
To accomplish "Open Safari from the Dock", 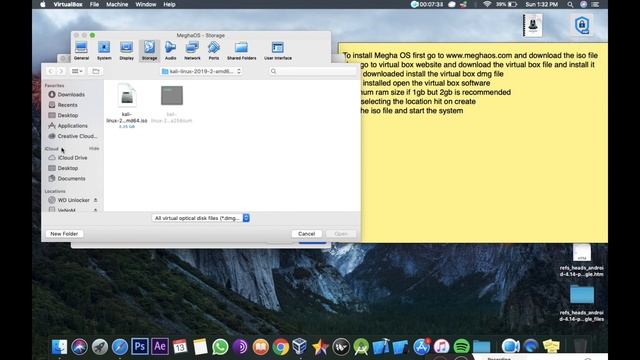I will 120,347.
